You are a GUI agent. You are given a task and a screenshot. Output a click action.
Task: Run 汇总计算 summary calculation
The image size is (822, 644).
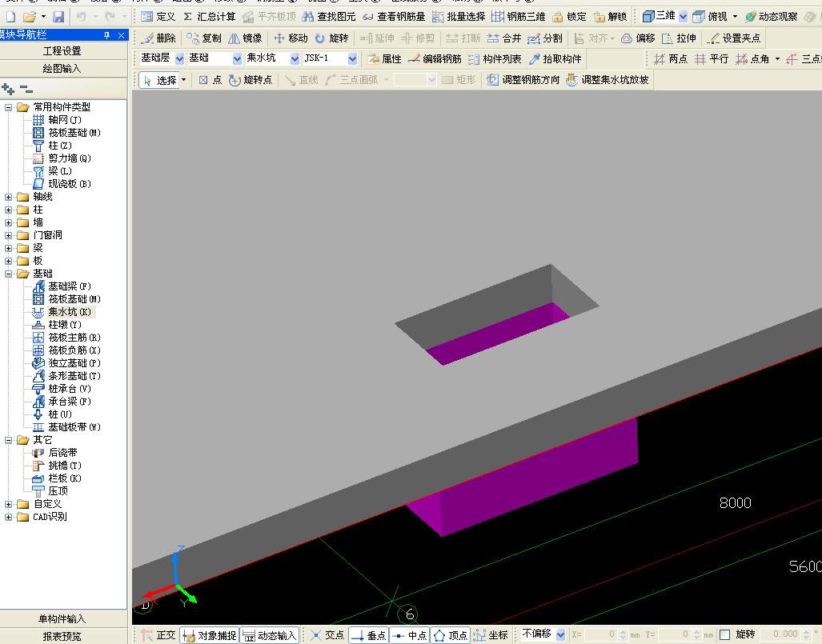pyautogui.click(x=209, y=17)
